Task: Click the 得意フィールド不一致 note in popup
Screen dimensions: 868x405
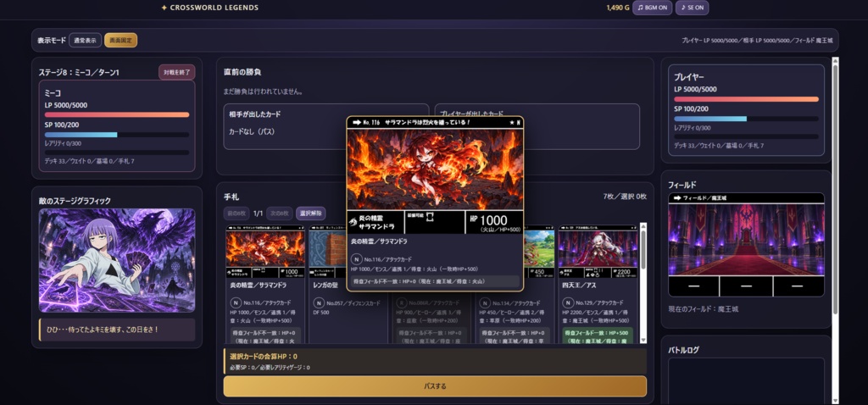Action: [x=435, y=281]
